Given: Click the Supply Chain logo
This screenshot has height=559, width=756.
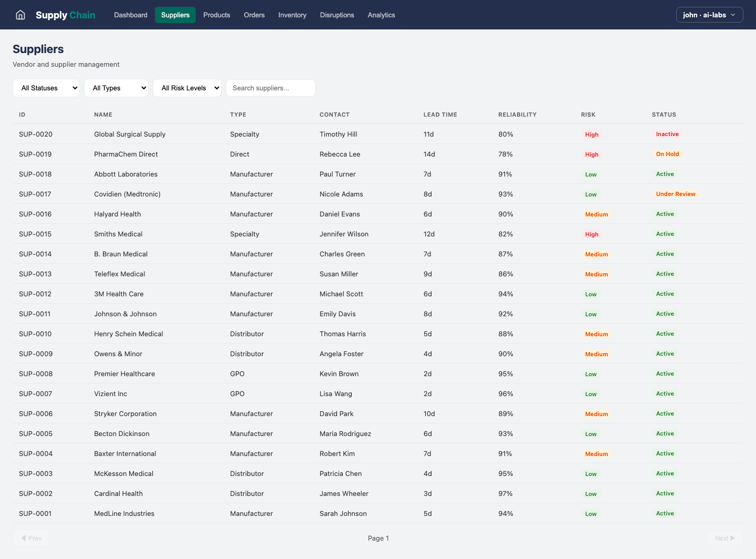Looking at the screenshot, I should pyautogui.click(x=65, y=15).
